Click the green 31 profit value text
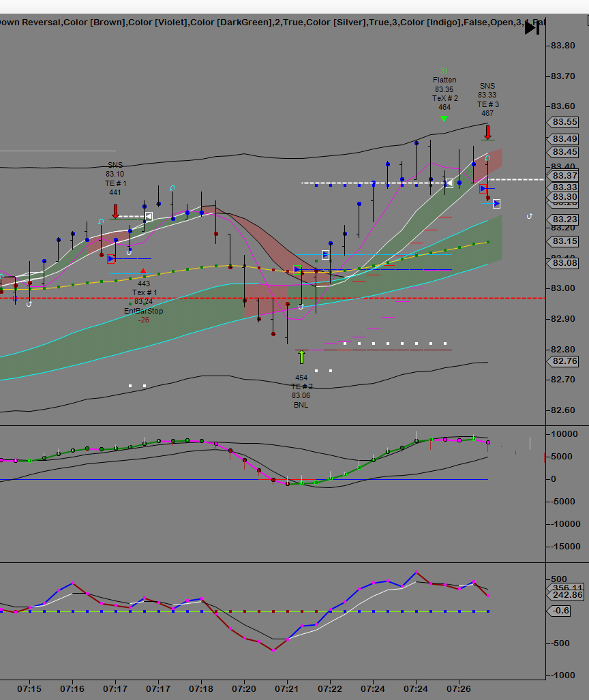Viewport: 589px width, 700px height. [444, 71]
